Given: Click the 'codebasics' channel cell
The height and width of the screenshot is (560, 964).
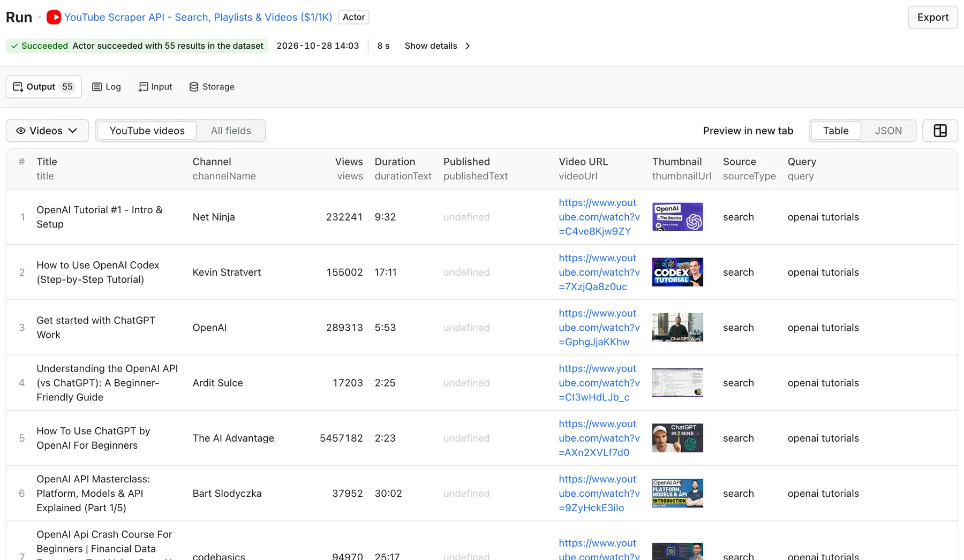Looking at the screenshot, I should click(x=219, y=556).
